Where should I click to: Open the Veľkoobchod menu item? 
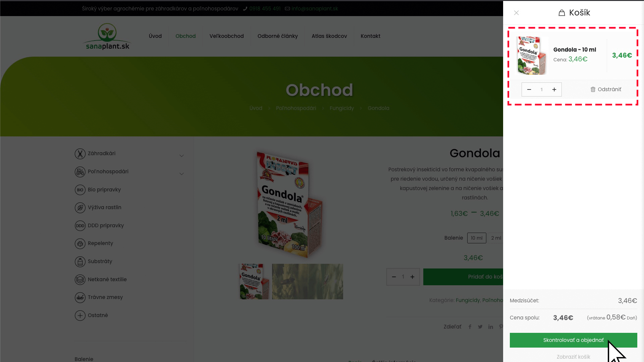click(x=227, y=36)
